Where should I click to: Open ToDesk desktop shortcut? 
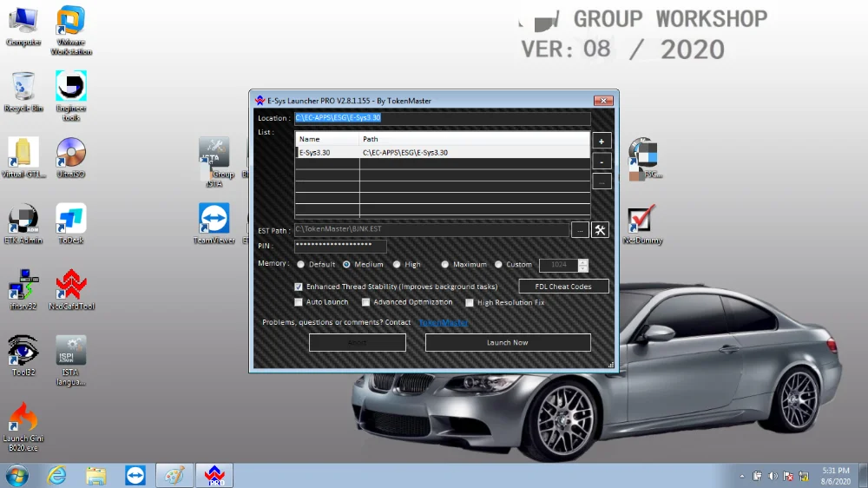coord(71,224)
